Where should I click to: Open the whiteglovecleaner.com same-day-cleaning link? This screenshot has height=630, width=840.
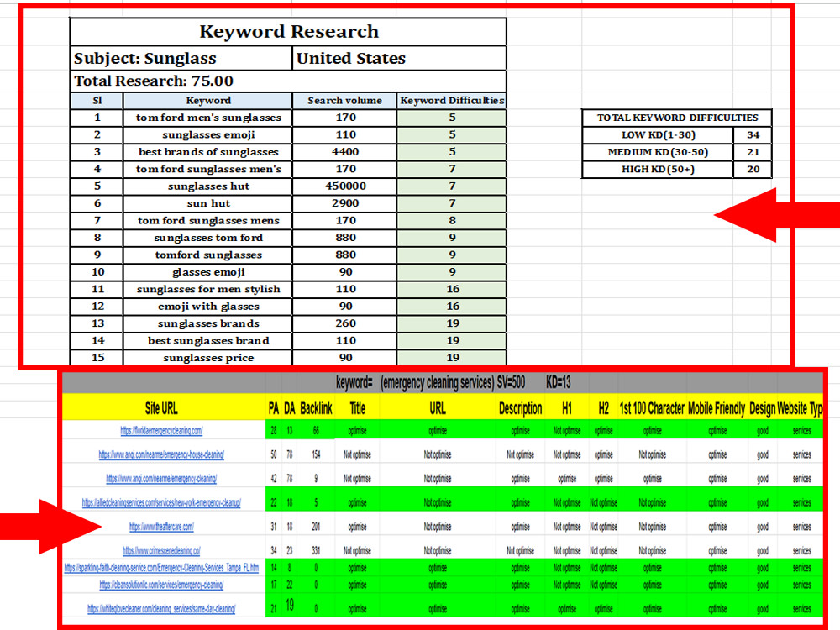pos(161,609)
